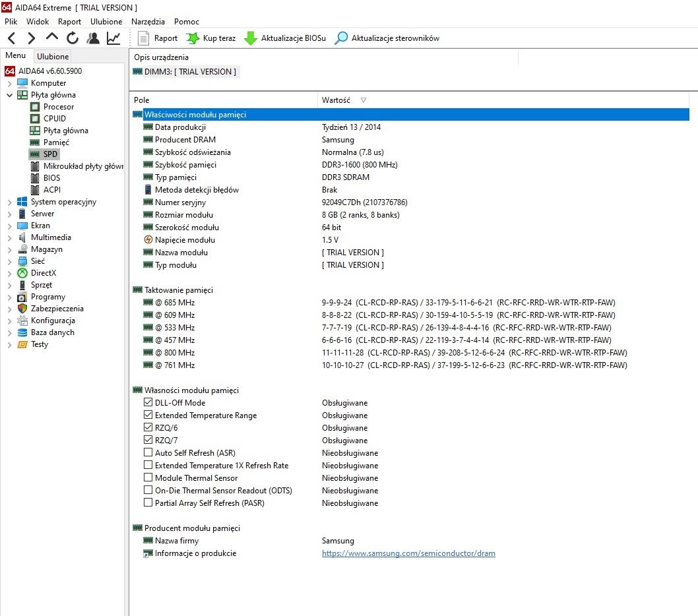Select the @ 800 MHz timing row
This screenshot has width=698, height=616.
(x=385, y=352)
